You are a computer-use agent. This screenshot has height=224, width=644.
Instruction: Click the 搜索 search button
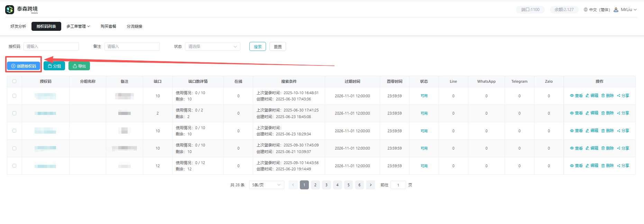pos(257,47)
